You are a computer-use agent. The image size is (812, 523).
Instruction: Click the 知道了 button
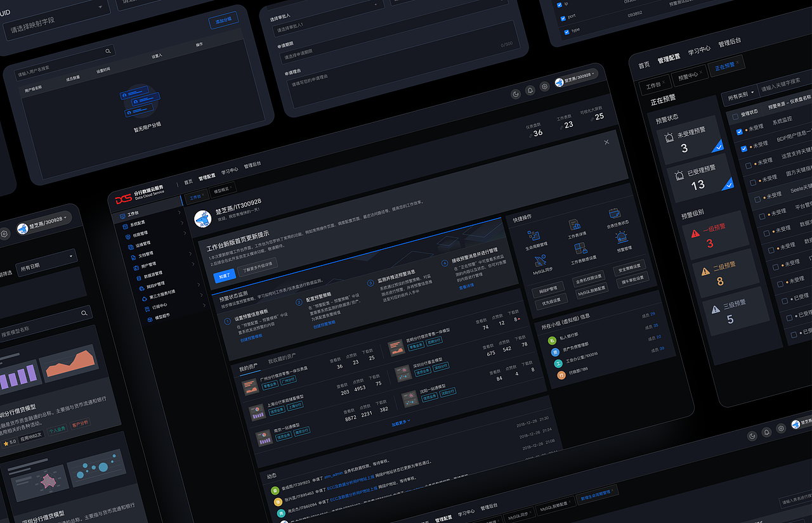coord(225,275)
